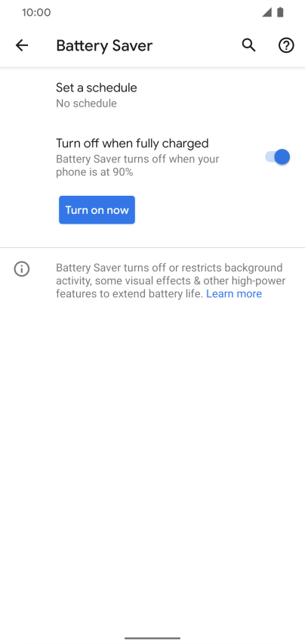Tap the 10:00 status bar clock
The image size is (305, 644).
[36, 12]
